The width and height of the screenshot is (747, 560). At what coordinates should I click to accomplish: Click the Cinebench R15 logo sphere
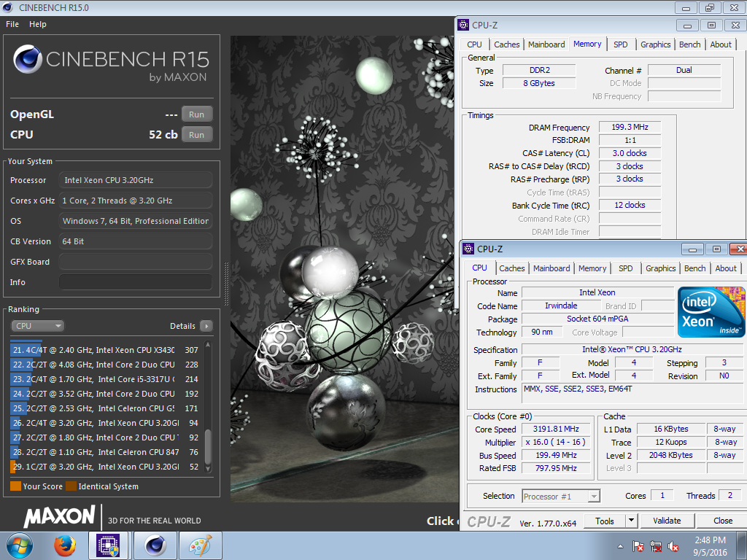tap(27, 58)
